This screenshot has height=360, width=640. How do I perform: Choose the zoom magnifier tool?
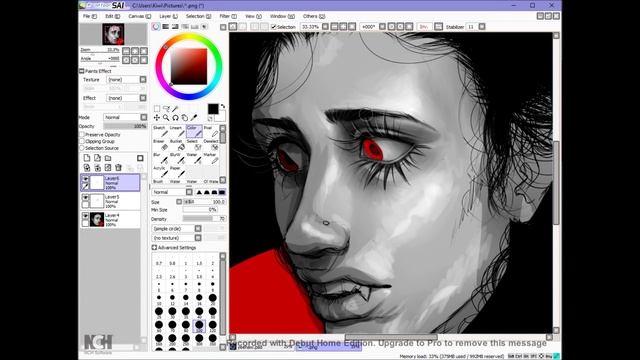click(166, 118)
